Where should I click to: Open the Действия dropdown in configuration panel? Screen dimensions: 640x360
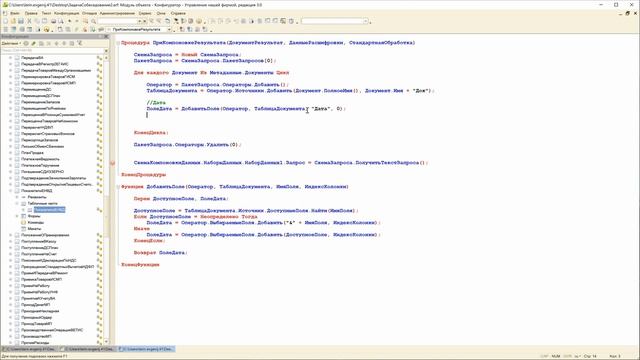(11, 43)
